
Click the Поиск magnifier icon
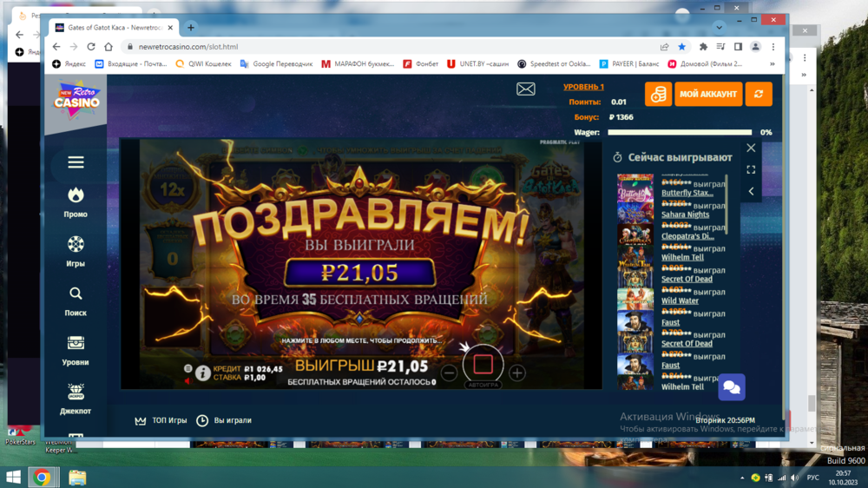(x=76, y=294)
